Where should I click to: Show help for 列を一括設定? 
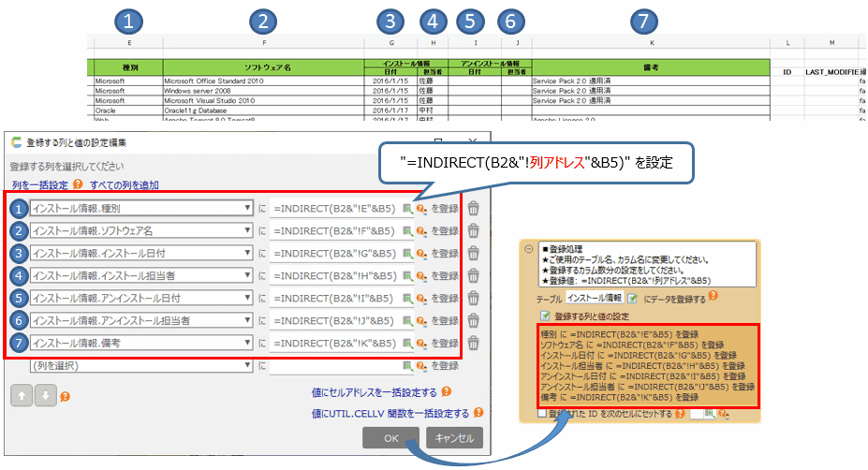point(79,184)
